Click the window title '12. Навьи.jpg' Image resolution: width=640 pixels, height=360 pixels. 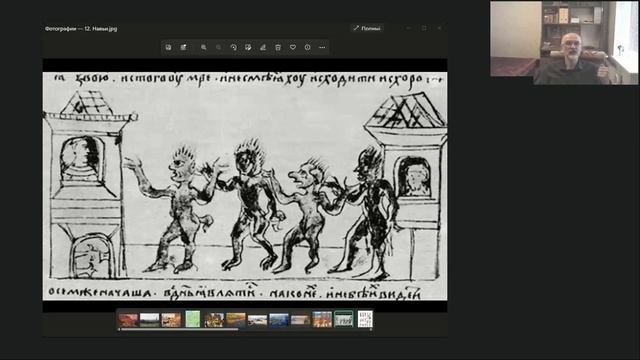tap(100, 29)
